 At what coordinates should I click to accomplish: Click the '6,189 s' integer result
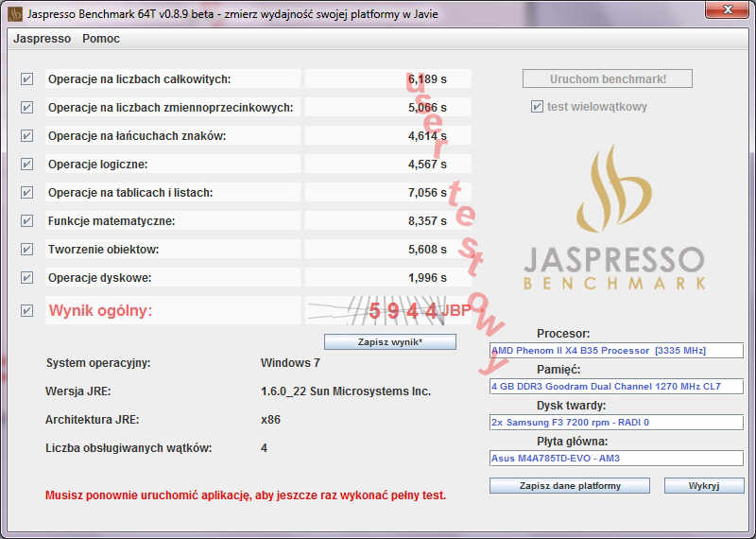pyautogui.click(x=427, y=79)
